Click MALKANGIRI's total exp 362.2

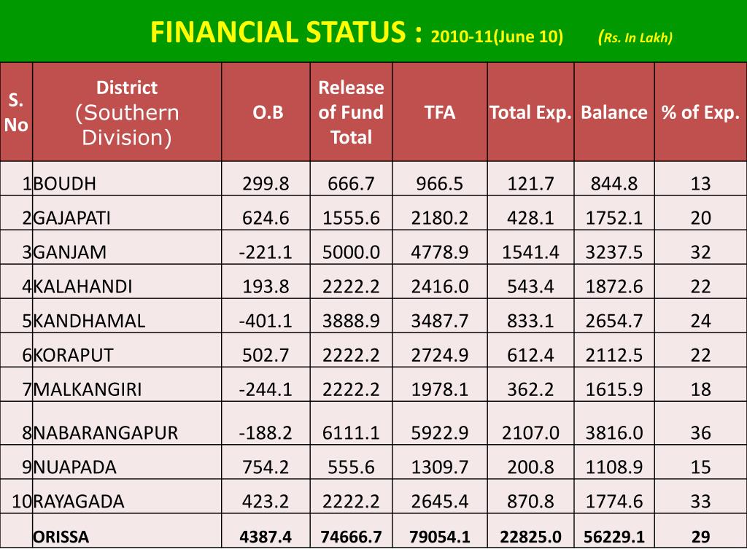point(530,389)
